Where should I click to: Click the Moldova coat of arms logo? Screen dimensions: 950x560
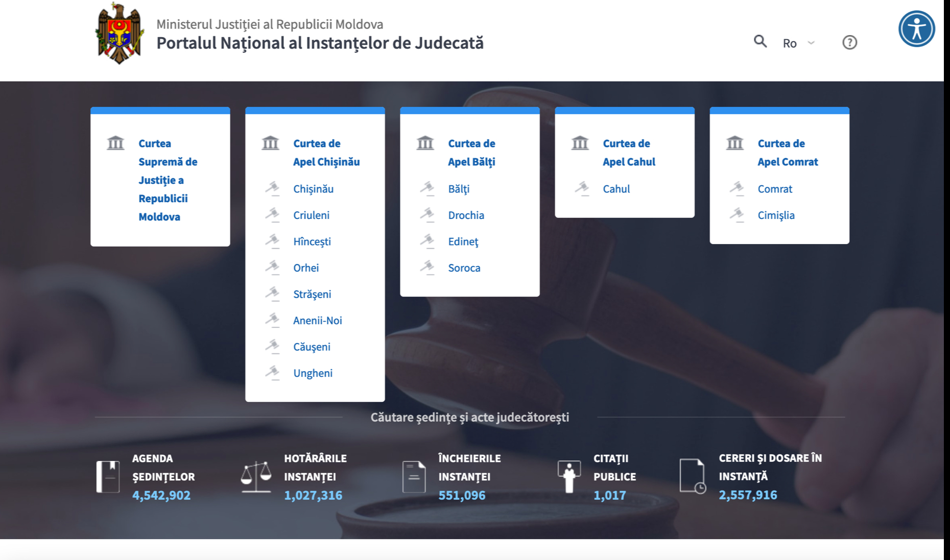119,34
